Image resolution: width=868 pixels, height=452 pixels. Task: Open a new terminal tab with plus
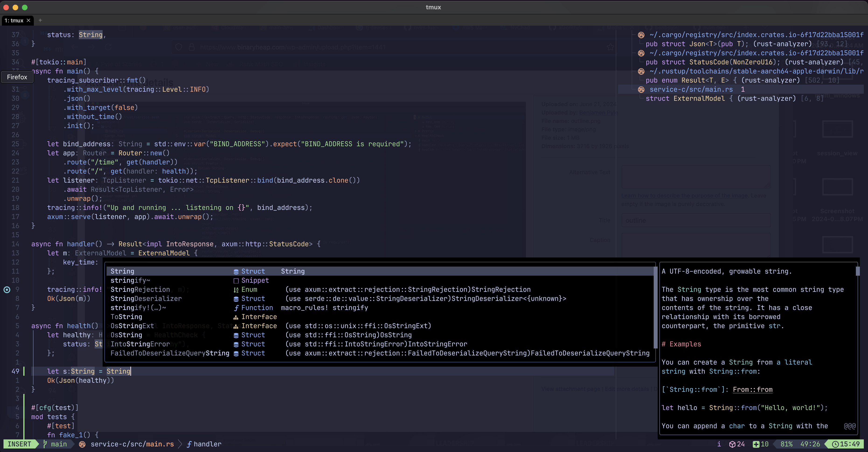pos(40,20)
